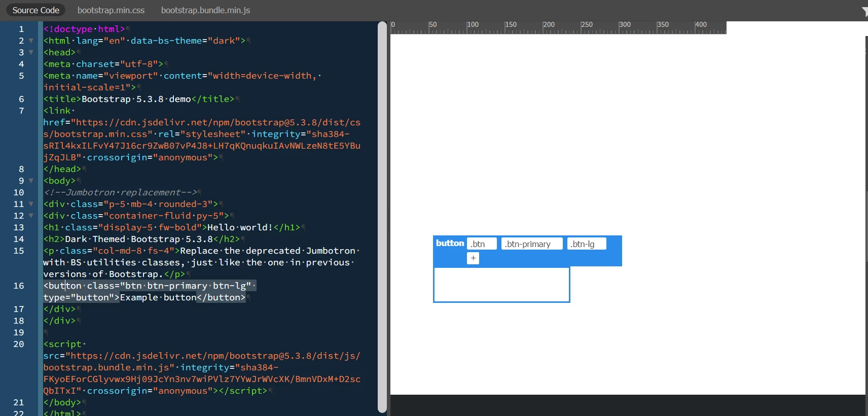
Task: Click the meta charset="utf-8" line
Action: 103,64
